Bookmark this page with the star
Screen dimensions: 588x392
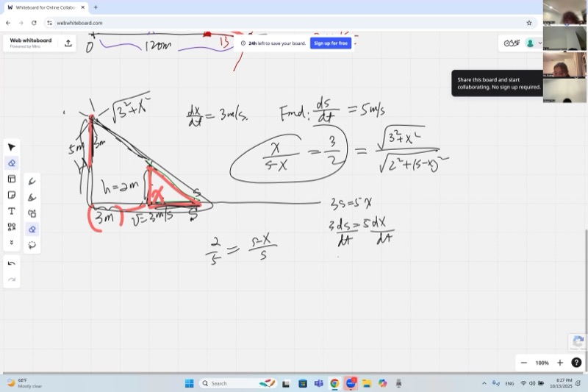click(528, 23)
